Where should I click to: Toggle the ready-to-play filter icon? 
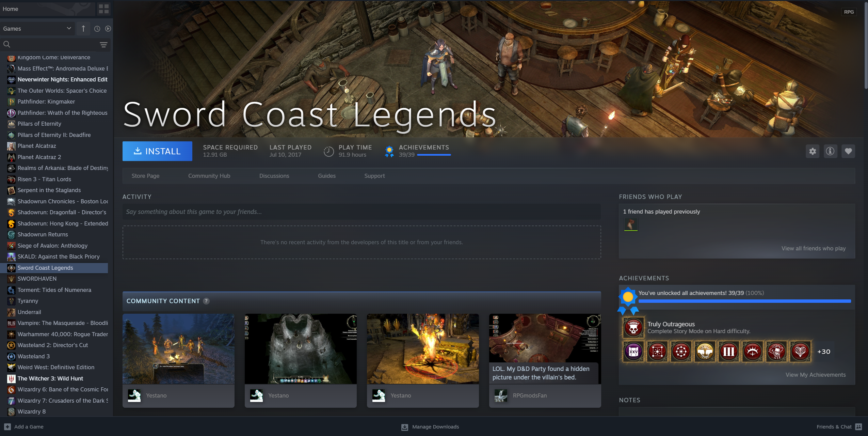[x=108, y=29]
